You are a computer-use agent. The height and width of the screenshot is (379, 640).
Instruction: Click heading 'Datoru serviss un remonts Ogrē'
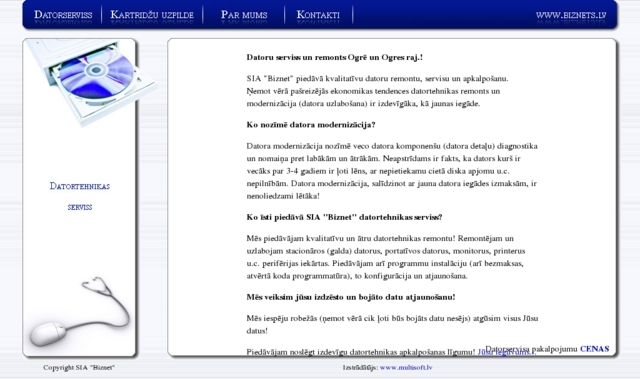(x=334, y=58)
